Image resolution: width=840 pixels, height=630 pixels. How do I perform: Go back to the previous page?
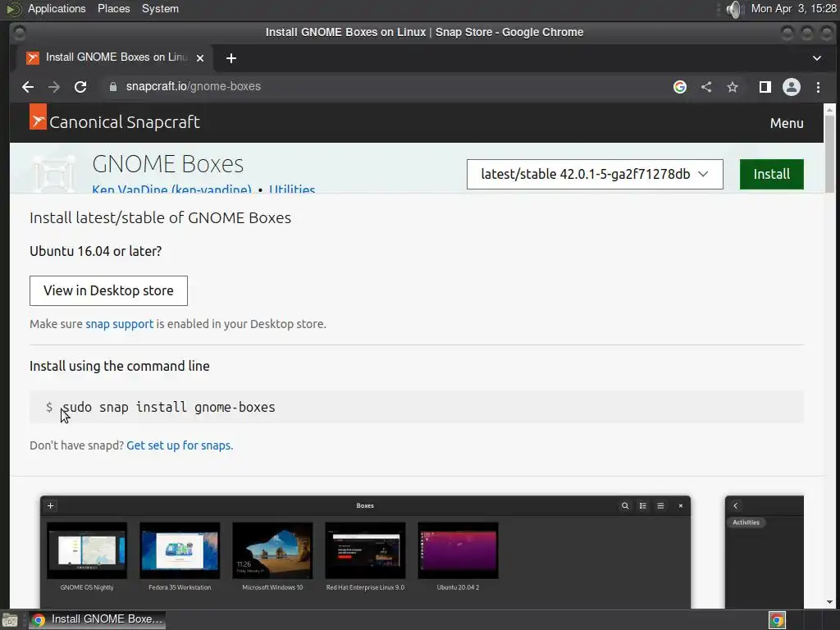[x=28, y=87]
